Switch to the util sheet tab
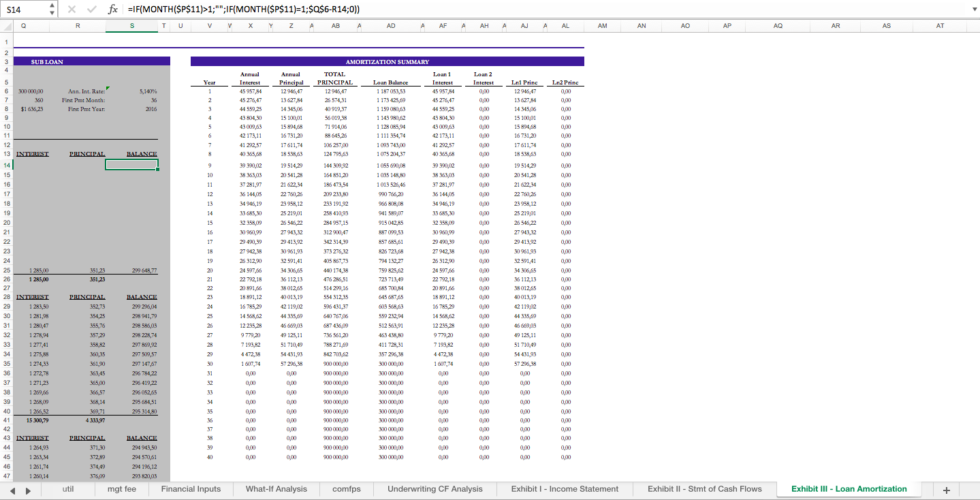This screenshot has height=500, width=980. pos(67,489)
